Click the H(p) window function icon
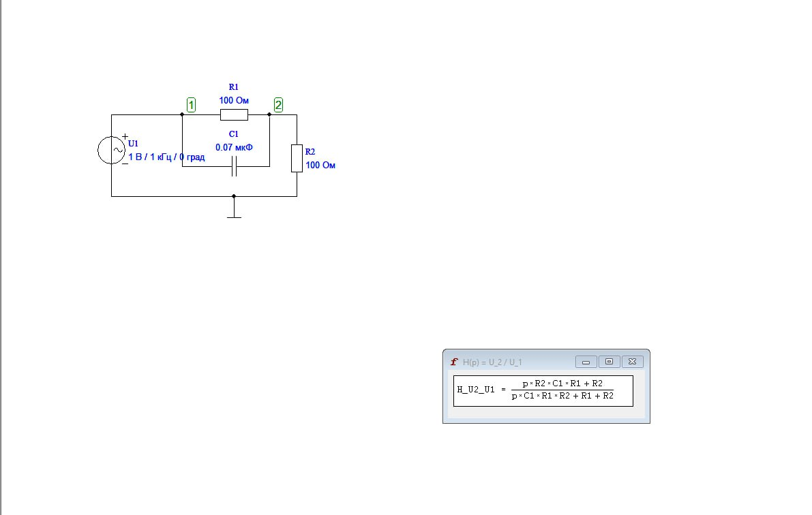This screenshot has height=515, width=812. click(454, 362)
